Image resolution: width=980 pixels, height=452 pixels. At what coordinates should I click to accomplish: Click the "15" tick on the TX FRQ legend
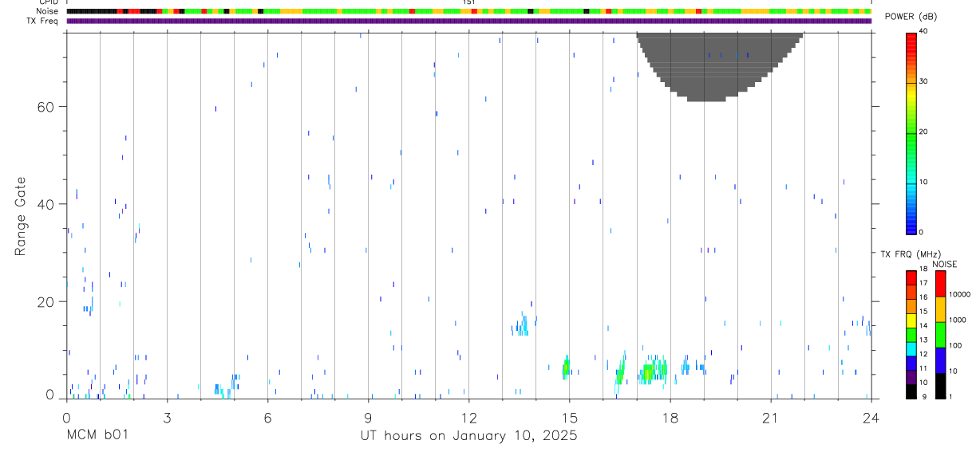(x=923, y=312)
